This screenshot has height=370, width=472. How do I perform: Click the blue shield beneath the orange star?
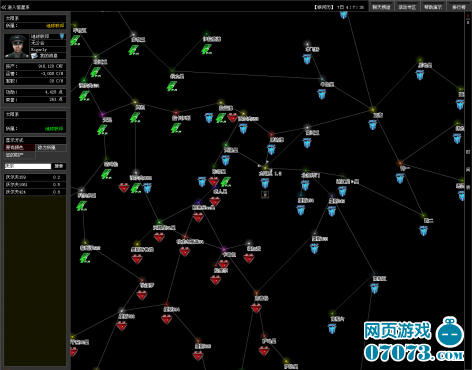pos(400,178)
